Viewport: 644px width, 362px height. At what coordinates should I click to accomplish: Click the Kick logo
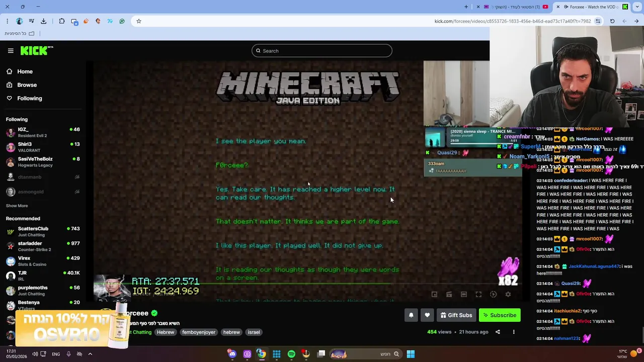point(37,50)
